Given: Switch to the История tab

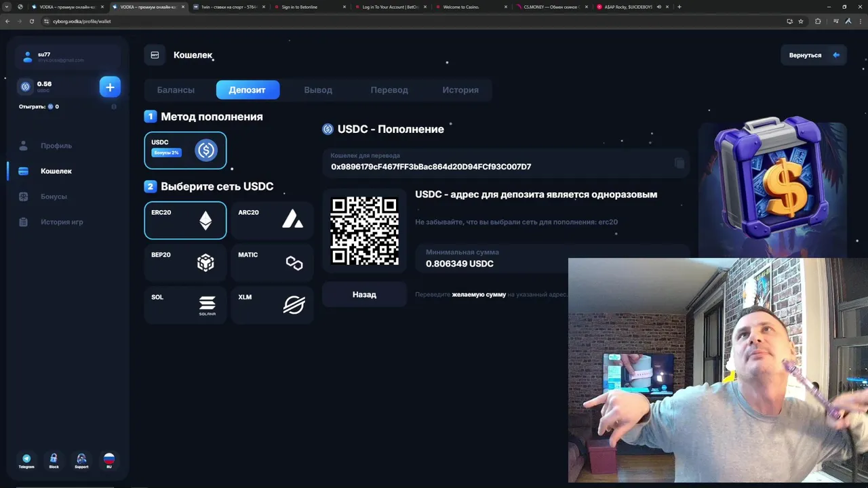Looking at the screenshot, I should pyautogui.click(x=460, y=89).
